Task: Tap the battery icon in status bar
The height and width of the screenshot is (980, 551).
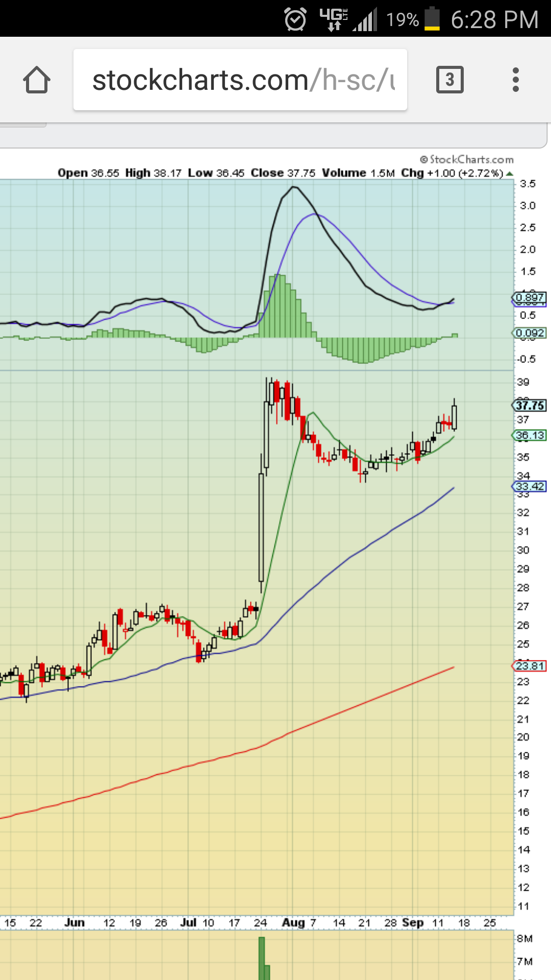Action: click(432, 19)
